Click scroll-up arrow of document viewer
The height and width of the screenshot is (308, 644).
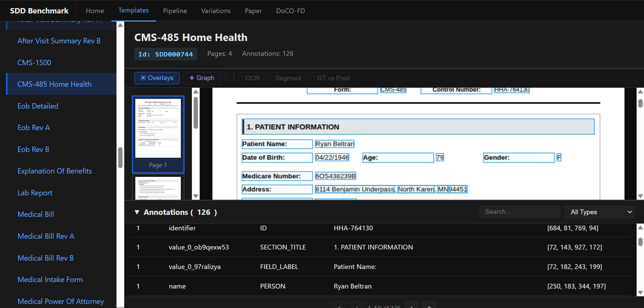[640, 92]
